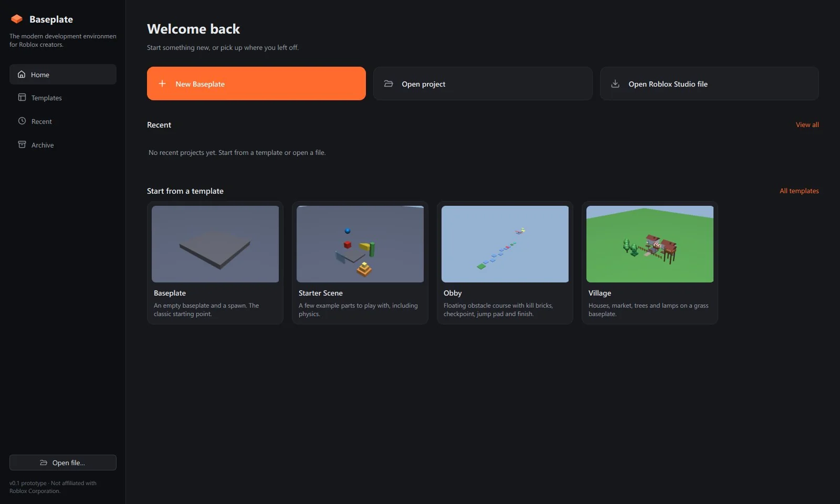Viewport: 840px width, 504px height.
Task: Click Open Roblox Studio file button
Action: point(709,83)
